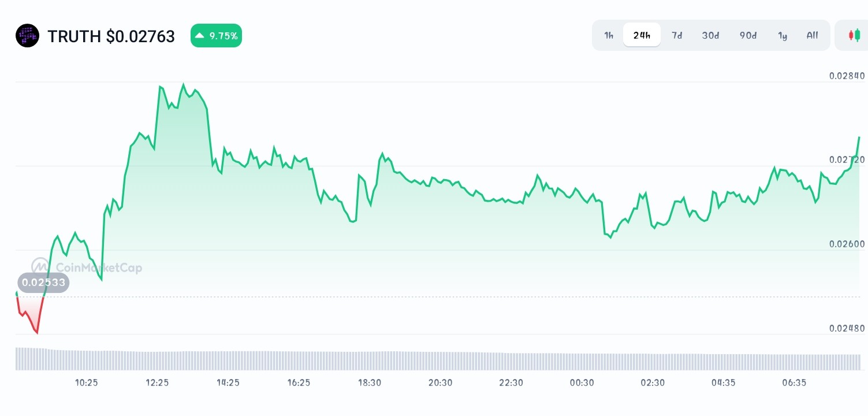Switch chart to the 30d range
868x416 pixels.
pos(710,35)
